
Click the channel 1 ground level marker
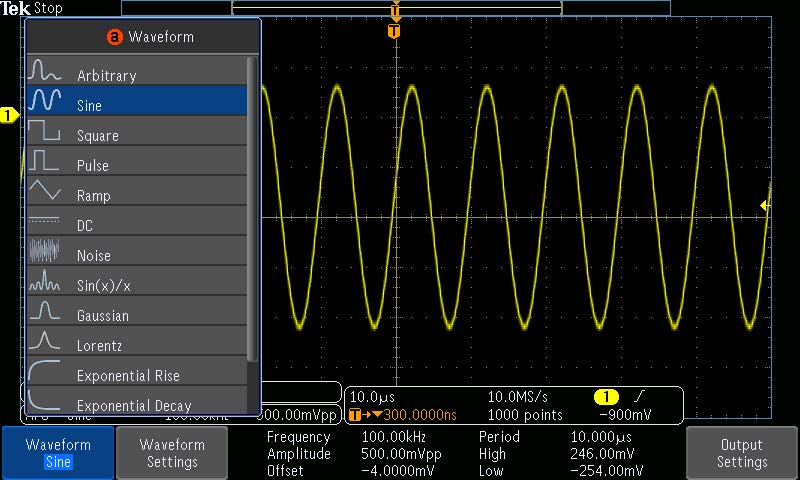(10, 116)
